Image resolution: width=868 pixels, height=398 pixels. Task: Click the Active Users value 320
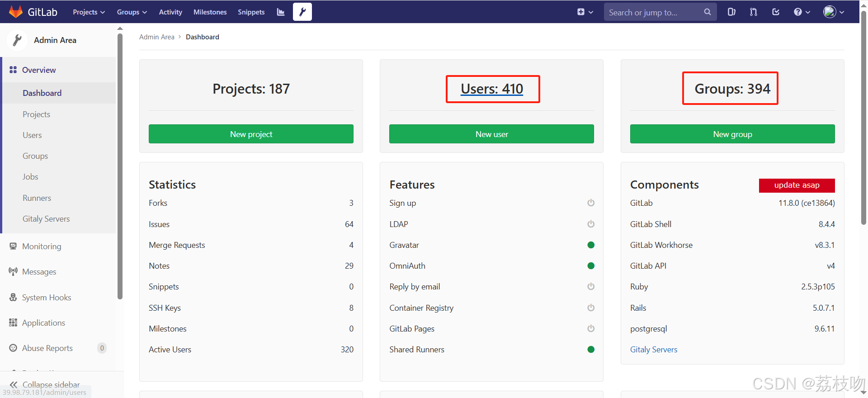pos(347,350)
